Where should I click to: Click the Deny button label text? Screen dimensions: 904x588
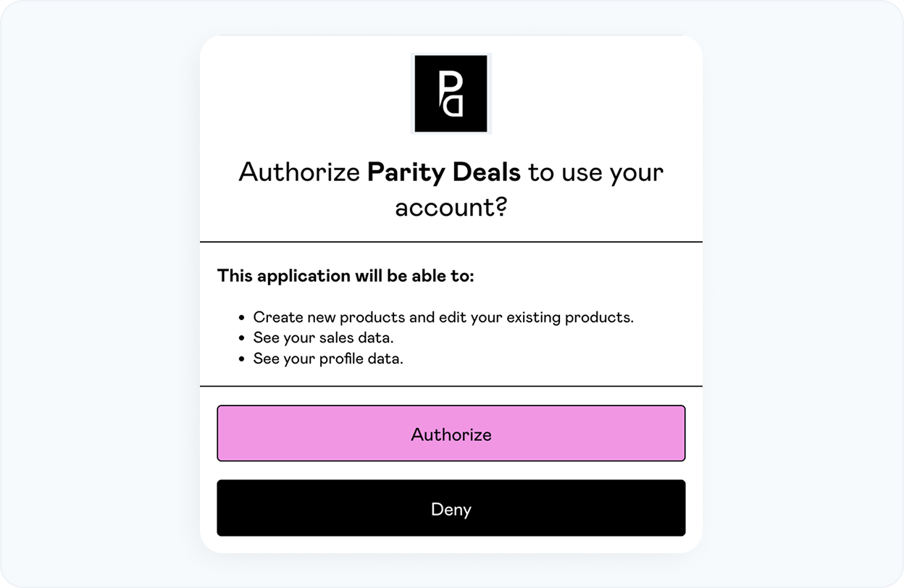click(x=451, y=509)
